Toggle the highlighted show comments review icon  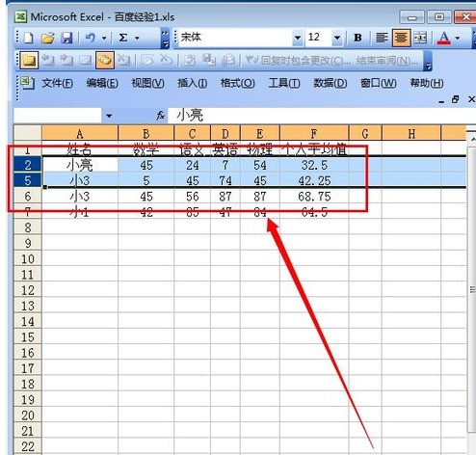[x=105, y=60]
